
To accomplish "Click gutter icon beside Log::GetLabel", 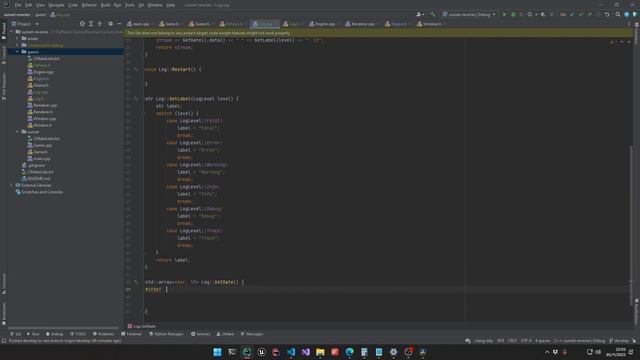I will click(x=136, y=99).
